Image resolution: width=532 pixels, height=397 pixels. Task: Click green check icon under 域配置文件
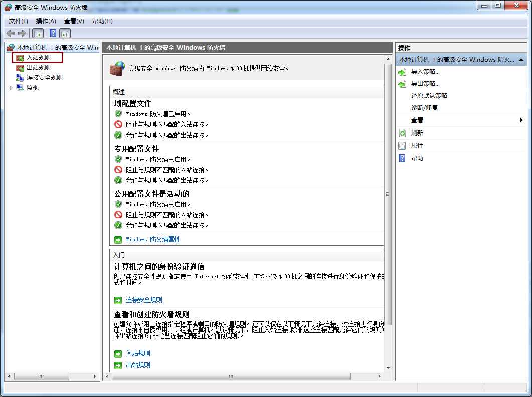(118, 135)
